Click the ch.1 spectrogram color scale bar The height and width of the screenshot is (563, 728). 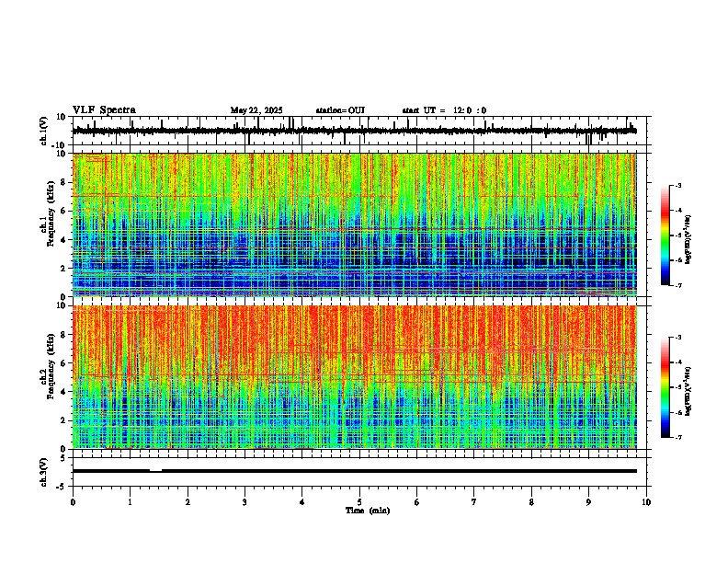(x=665, y=236)
